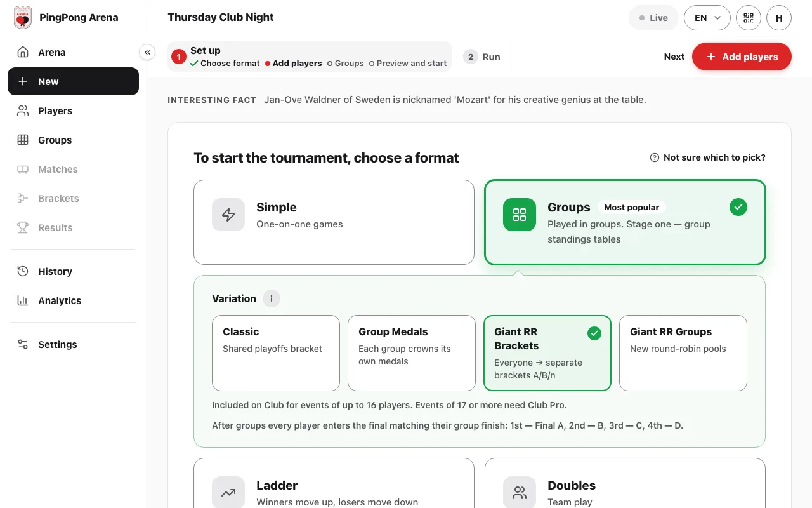This screenshot has height=508, width=812.
Task: Select the Doubles format card
Action: tap(625, 483)
